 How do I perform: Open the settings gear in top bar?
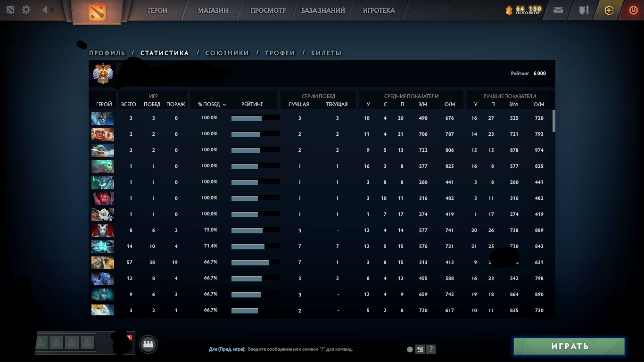point(26,9)
